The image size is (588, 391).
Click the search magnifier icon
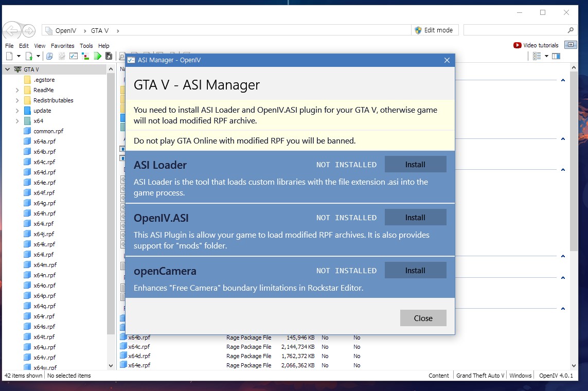(571, 30)
